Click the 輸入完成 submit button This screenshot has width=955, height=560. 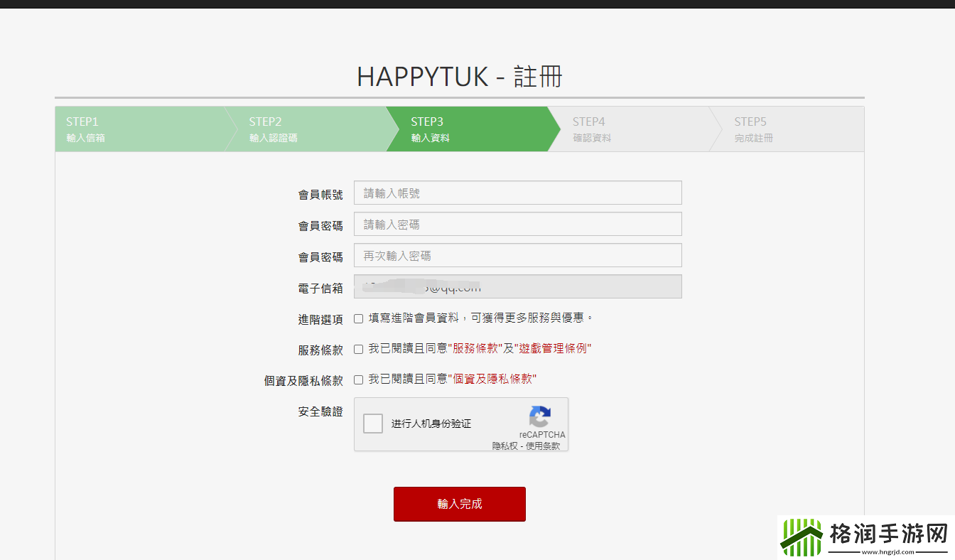coord(459,504)
